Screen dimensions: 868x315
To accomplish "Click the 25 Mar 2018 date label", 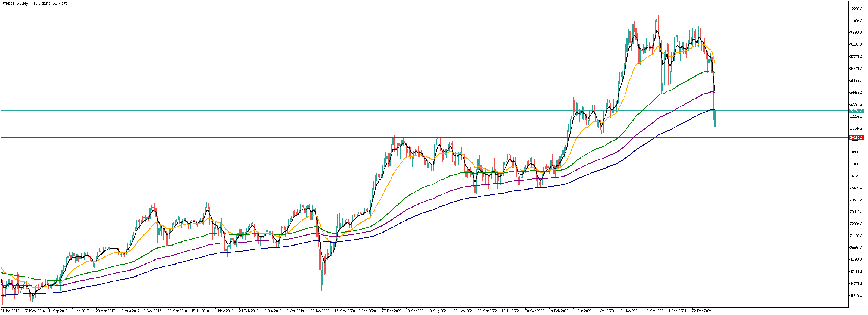I will [177, 311].
